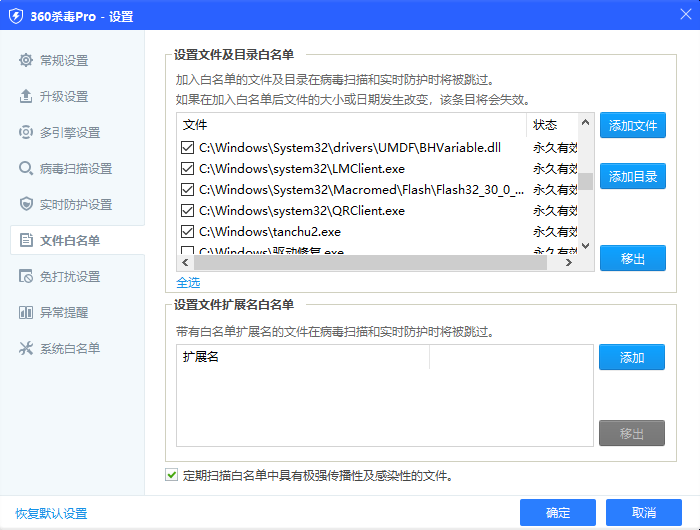Click the shield icon beside 实时防护设置
700x530 pixels.
click(26, 204)
